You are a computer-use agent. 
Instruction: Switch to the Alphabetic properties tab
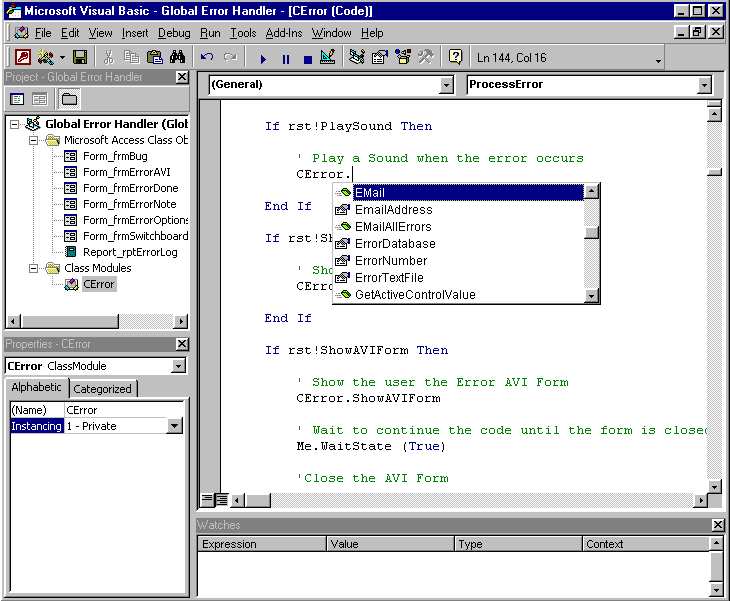36,387
